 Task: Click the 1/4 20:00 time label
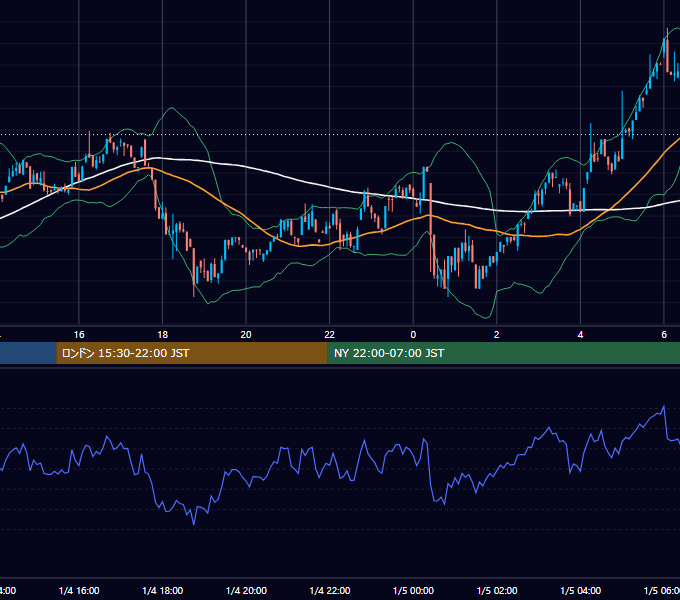(246, 591)
